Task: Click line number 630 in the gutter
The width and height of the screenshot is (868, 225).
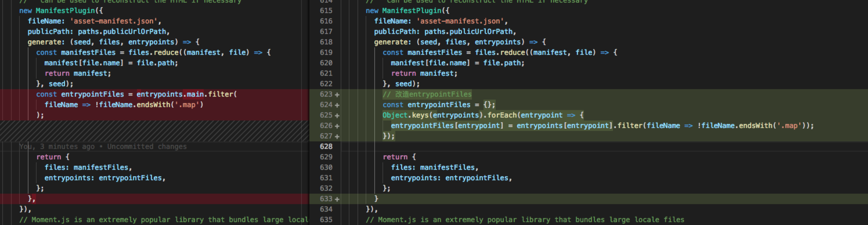Action: (326, 168)
